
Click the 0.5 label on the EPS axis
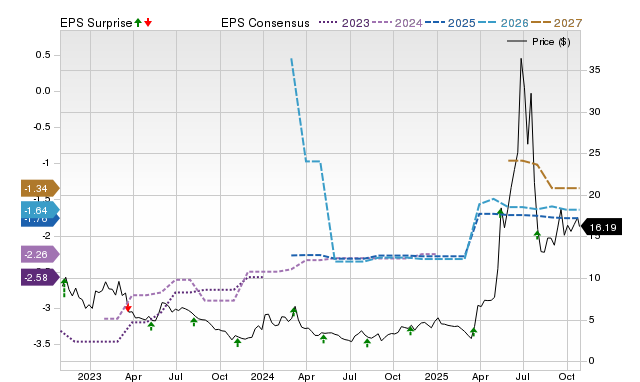click(43, 55)
